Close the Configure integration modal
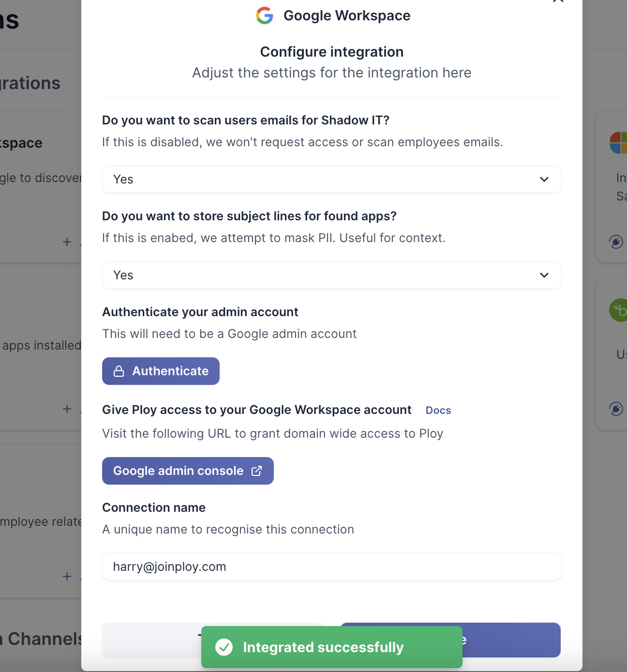This screenshot has height=672, width=627. point(558,1)
